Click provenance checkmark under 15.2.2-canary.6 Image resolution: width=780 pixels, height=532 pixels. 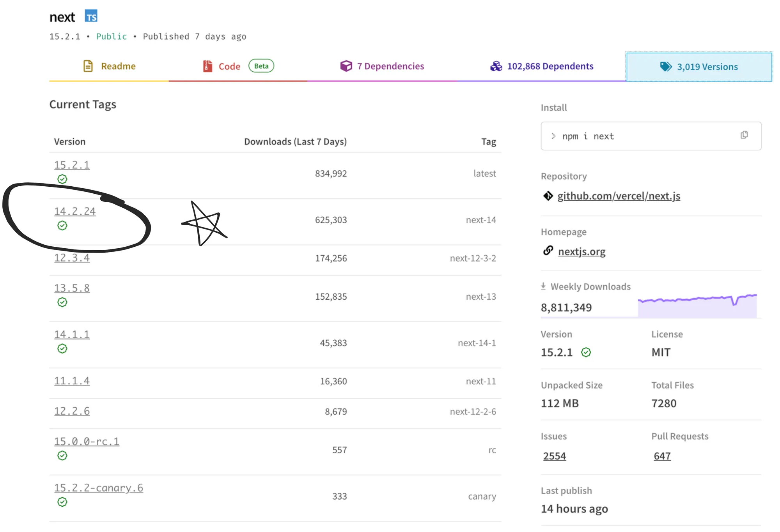tap(62, 502)
